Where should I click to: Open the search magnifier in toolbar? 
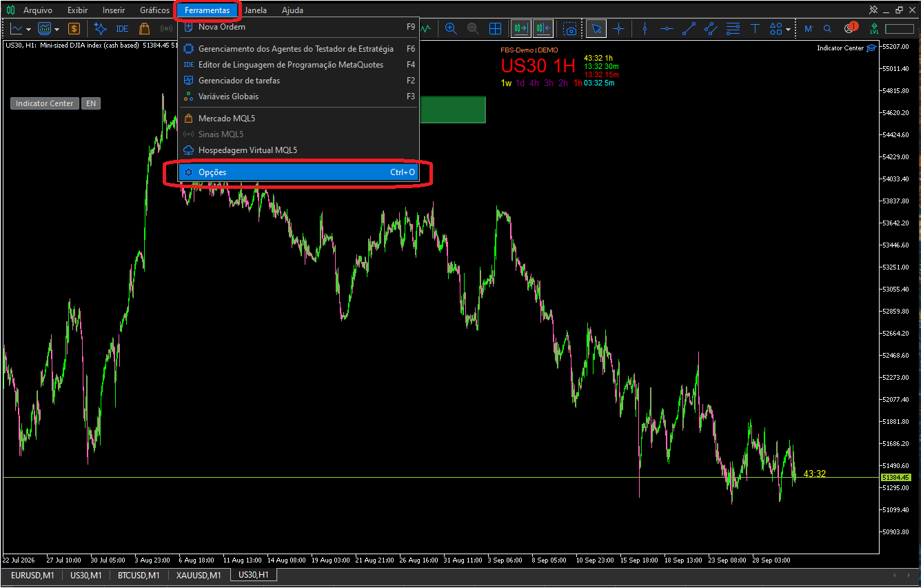tap(827, 29)
